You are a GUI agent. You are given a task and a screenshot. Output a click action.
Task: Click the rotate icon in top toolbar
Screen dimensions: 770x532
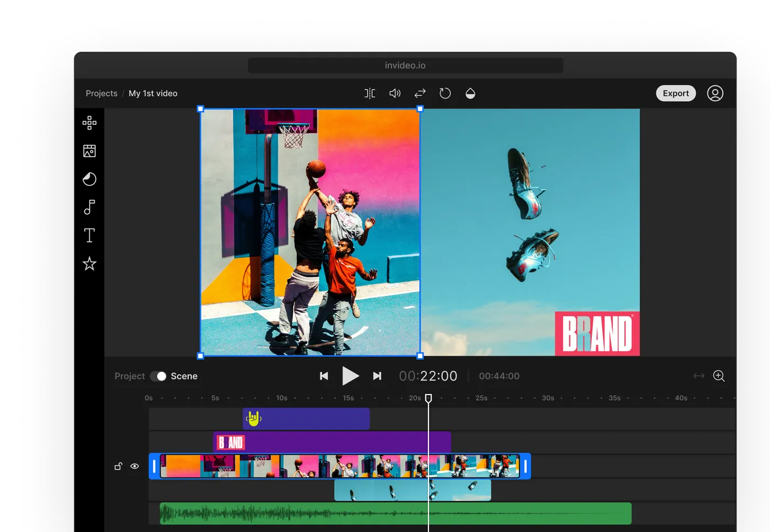[x=445, y=94]
